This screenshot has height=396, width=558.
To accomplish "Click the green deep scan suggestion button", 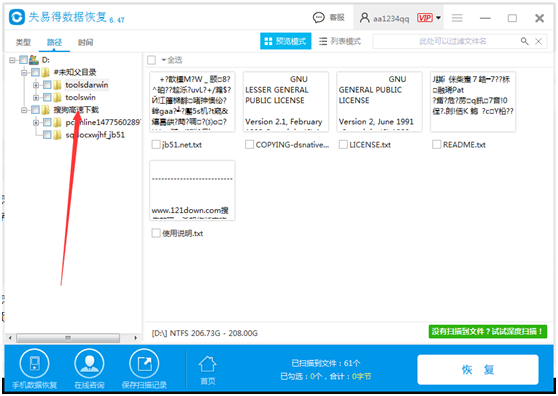I will 488,332.
